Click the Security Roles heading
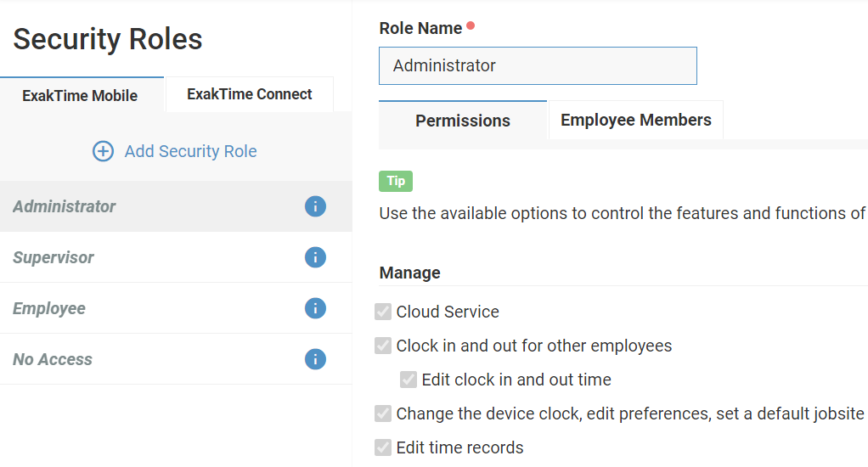868x467 pixels. 107,39
